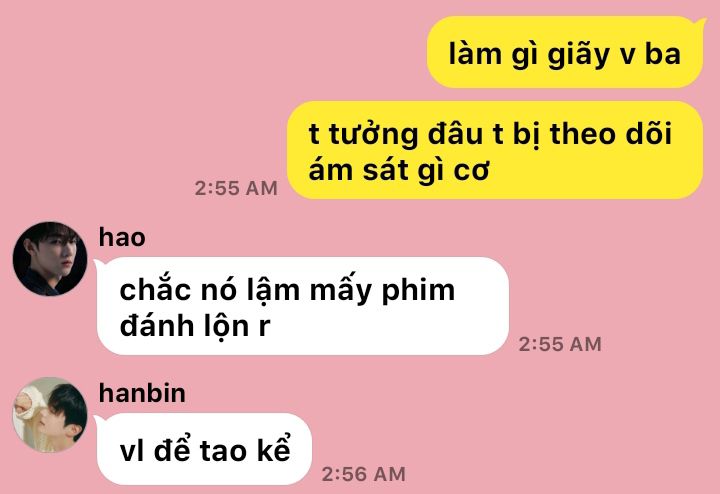The height and width of the screenshot is (494, 720).
Task: Click the words 'theo dõi' in the yellow bubble
Action: [611, 134]
